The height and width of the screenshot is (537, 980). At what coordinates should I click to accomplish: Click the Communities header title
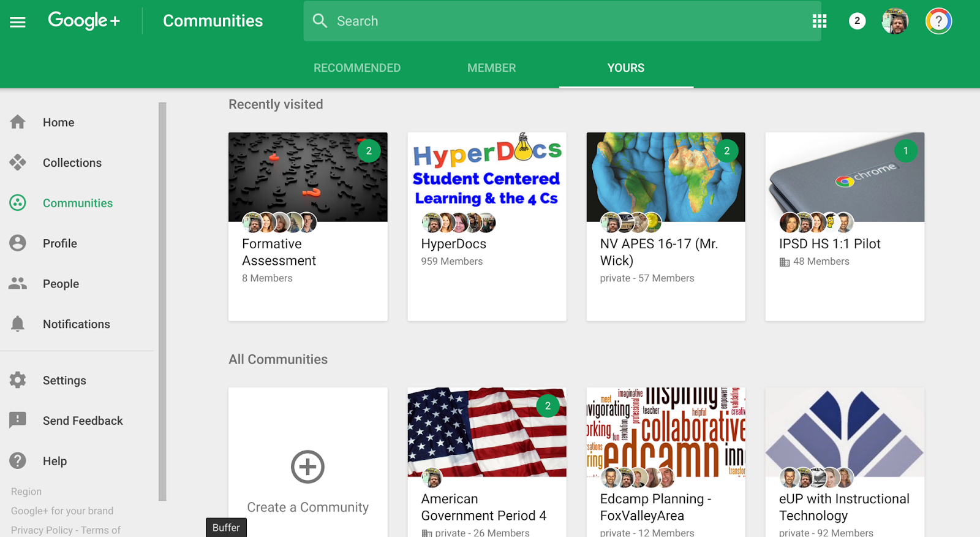pos(213,21)
